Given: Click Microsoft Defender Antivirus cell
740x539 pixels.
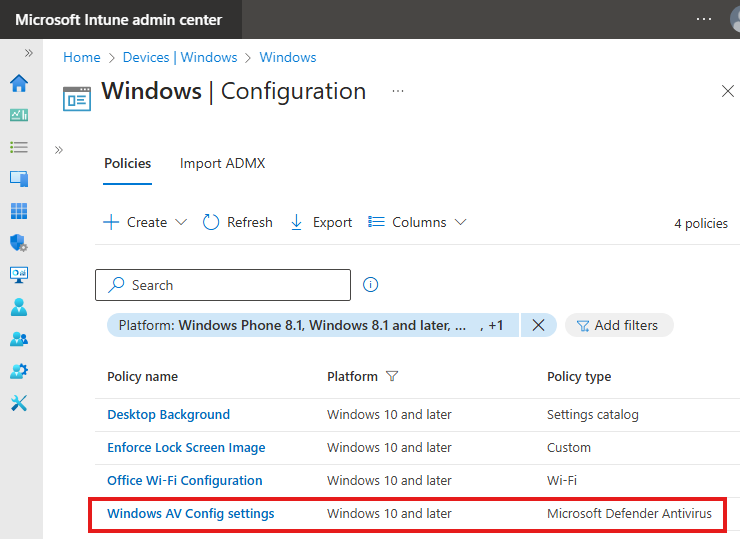Looking at the screenshot, I should coord(629,514).
